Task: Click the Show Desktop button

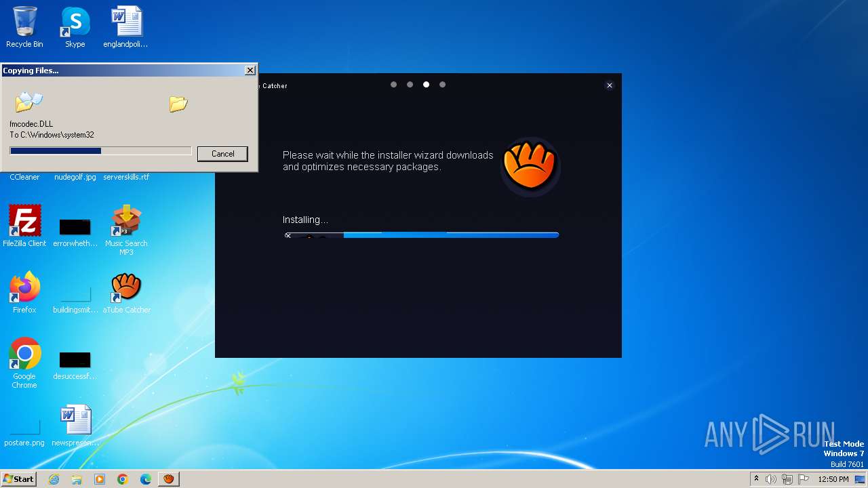Action: click(861, 479)
